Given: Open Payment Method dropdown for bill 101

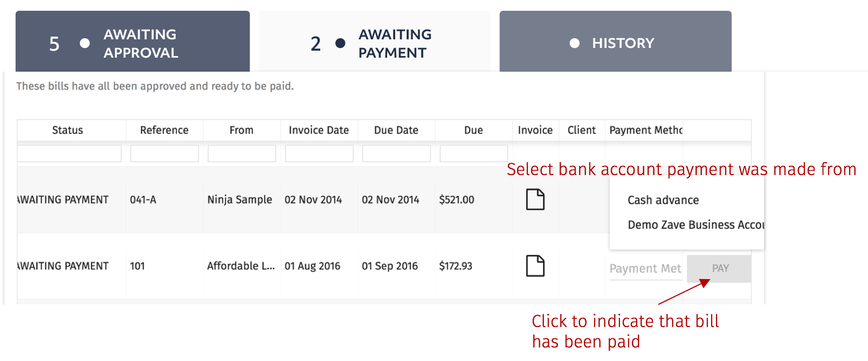Looking at the screenshot, I should pos(645,268).
